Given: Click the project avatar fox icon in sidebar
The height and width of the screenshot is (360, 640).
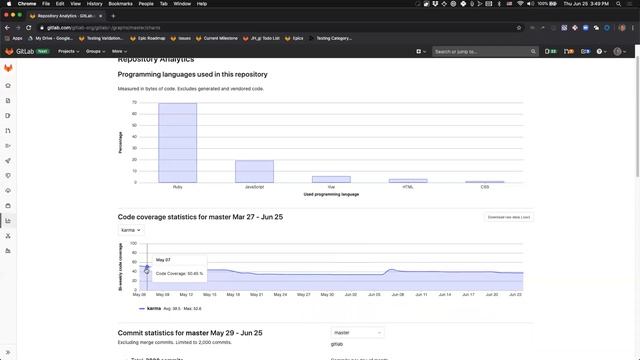Looking at the screenshot, I should pos(8,68).
